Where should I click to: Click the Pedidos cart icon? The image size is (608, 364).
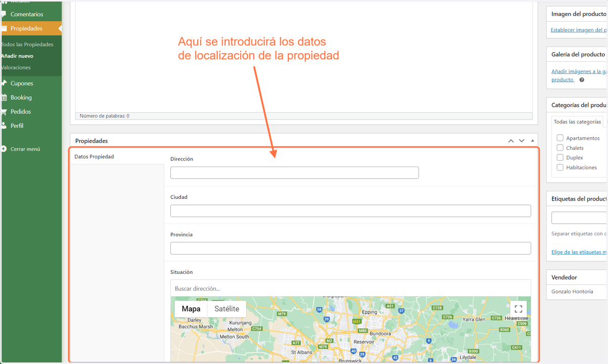(4, 111)
